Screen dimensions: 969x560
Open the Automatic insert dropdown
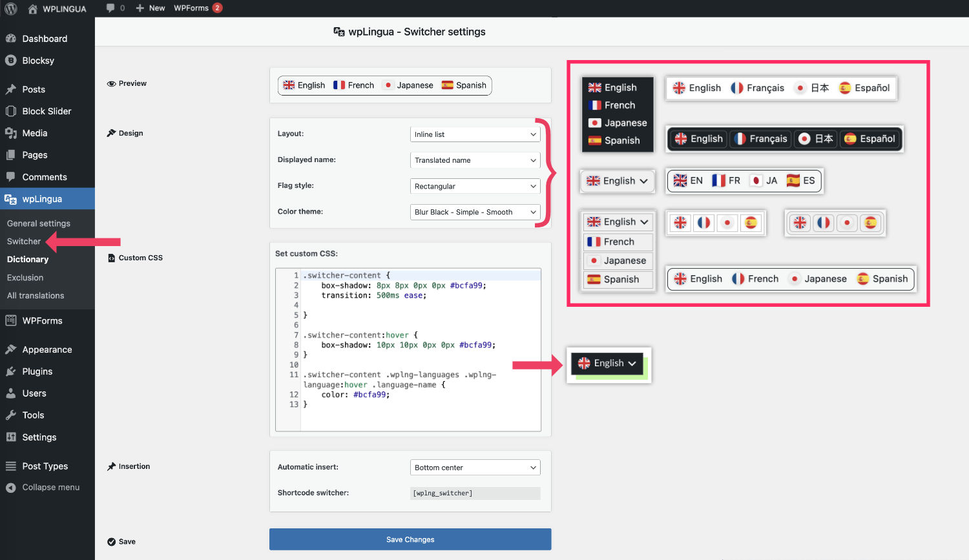[475, 468]
